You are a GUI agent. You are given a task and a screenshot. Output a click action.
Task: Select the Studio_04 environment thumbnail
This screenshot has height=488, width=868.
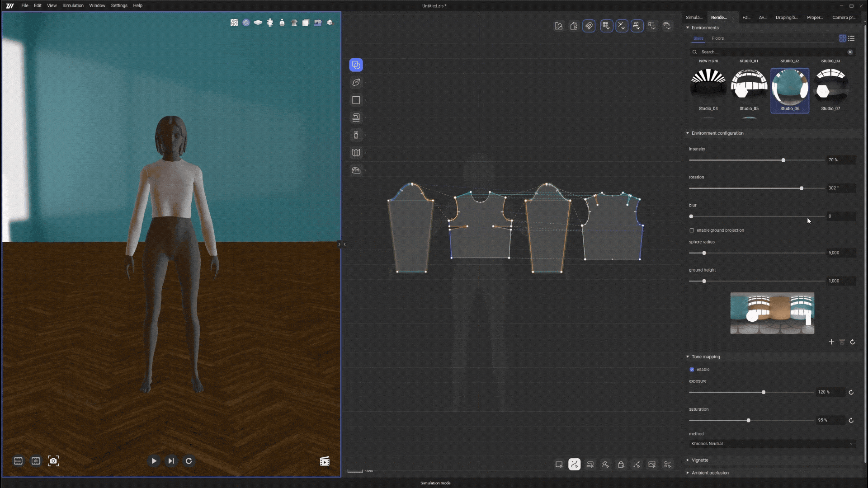point(708,83)
